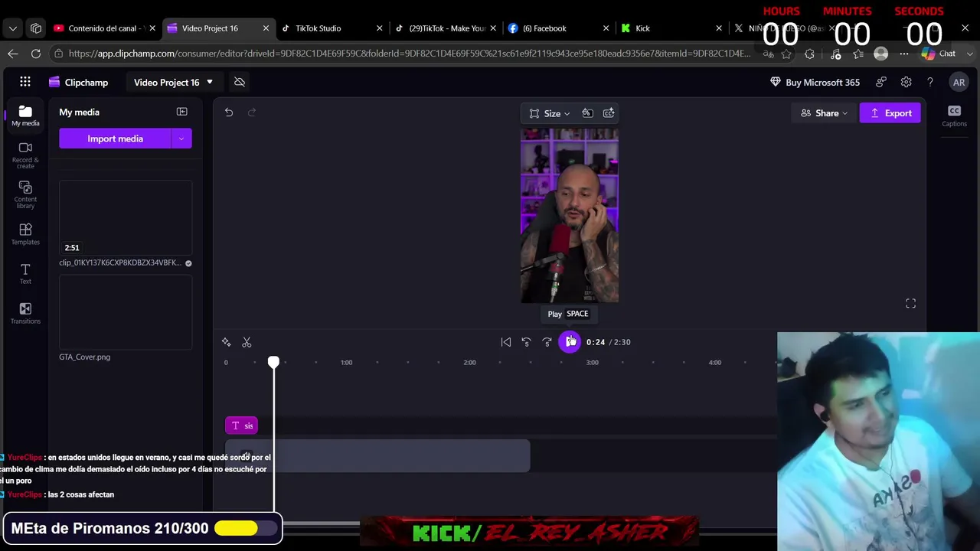Go back in the browser
Image resolution: width=980 pixels, height=551 pixels.
(13, 54)
